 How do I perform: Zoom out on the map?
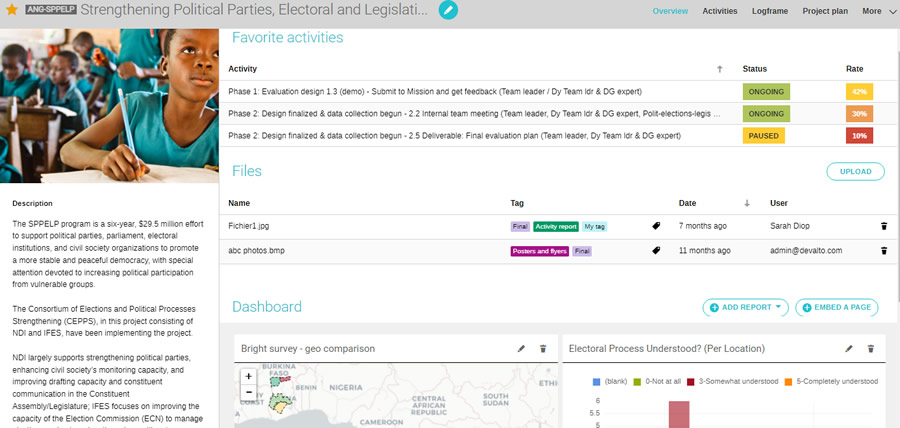[249, 392]
